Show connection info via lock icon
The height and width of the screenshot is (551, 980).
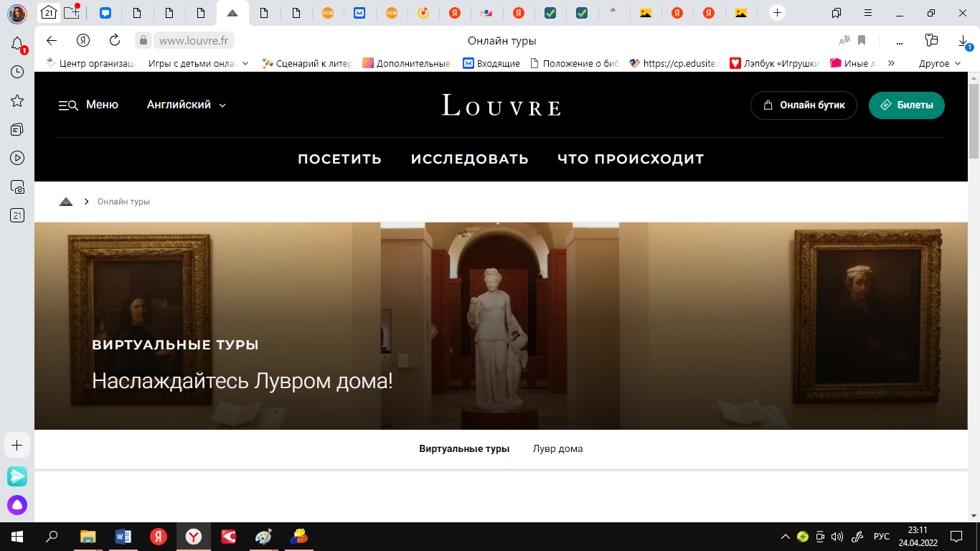point(143,40)
